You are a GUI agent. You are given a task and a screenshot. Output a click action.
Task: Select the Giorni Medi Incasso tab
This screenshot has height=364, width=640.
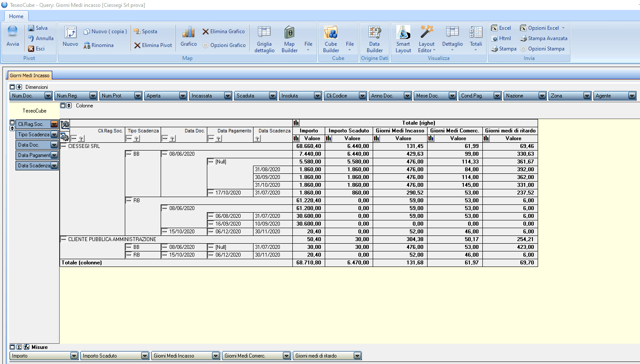(x=30, y=75)
